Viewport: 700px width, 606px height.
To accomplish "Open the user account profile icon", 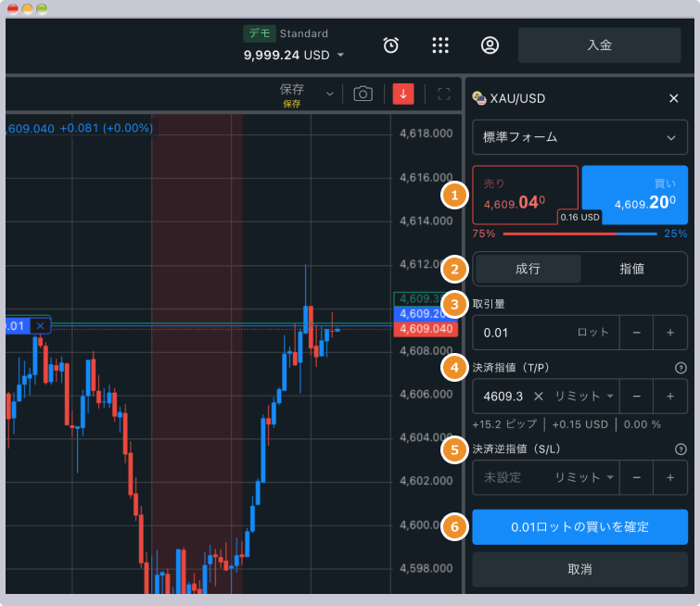I will [x=490, y=45].
